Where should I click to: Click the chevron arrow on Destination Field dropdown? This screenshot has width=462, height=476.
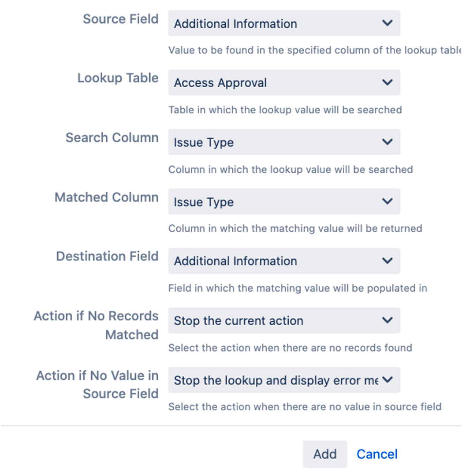click(x=387, y=261)
